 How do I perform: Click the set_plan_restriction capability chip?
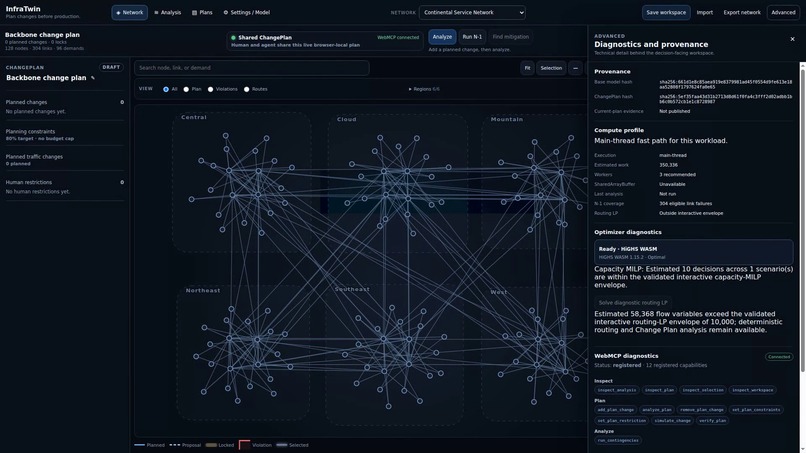[x=621, y=421]
